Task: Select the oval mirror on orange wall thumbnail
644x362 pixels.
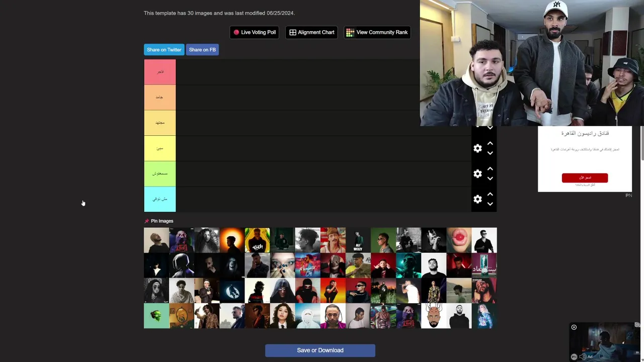Action: 182,316
